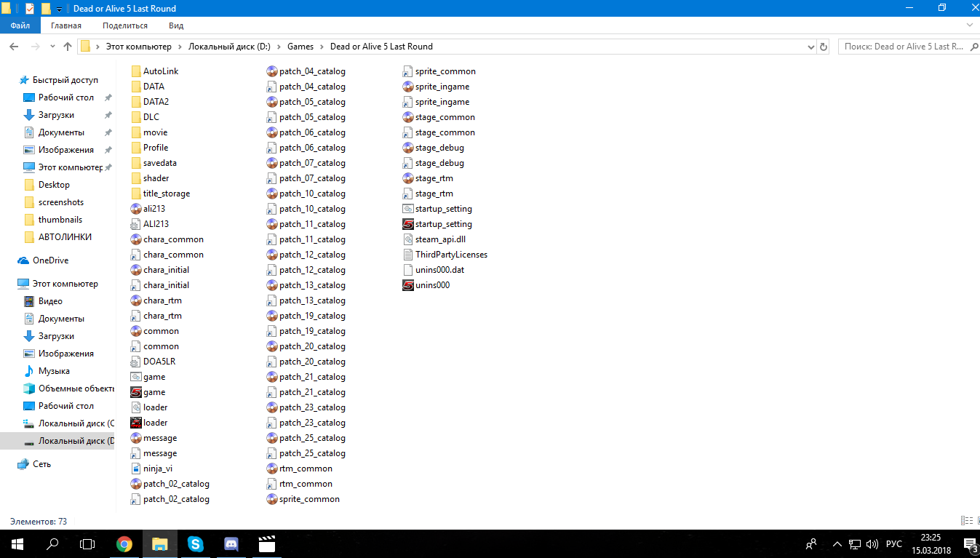Click the red 5 icon of the startup_setting application

(408, 224)
